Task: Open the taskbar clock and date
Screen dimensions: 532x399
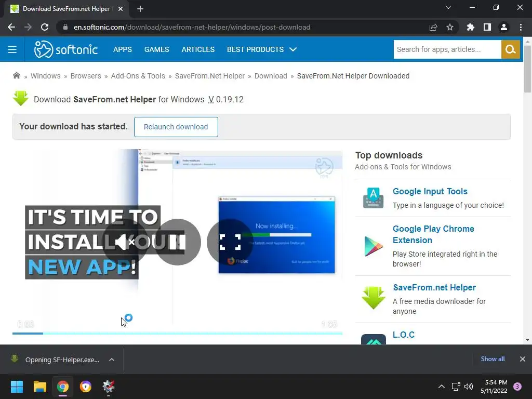Action: click(x=494, y=387)
